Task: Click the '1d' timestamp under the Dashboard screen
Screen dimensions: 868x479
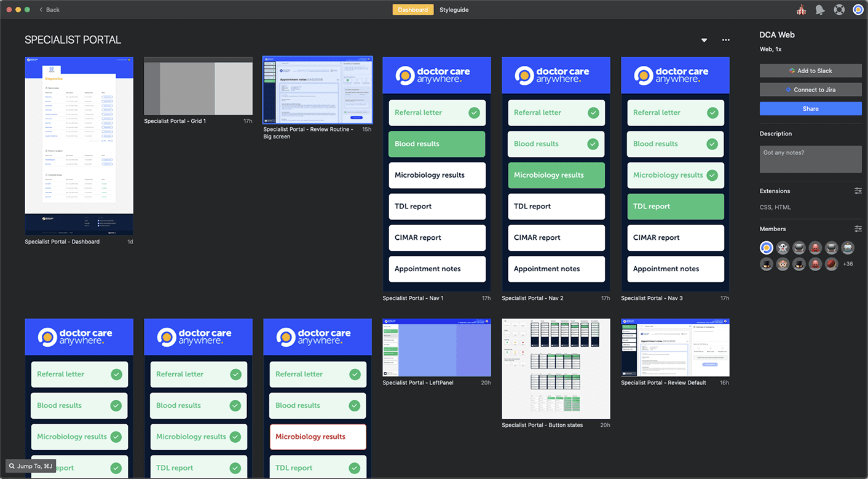Action: tap(130, 242)
